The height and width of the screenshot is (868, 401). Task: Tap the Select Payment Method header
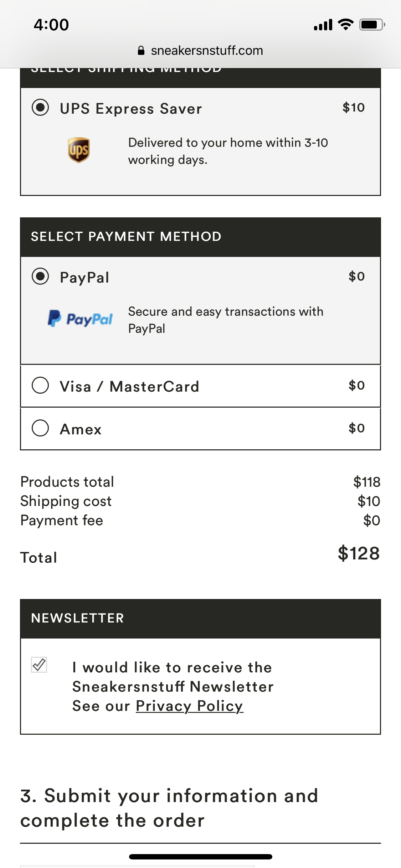(x=126, y=237)
